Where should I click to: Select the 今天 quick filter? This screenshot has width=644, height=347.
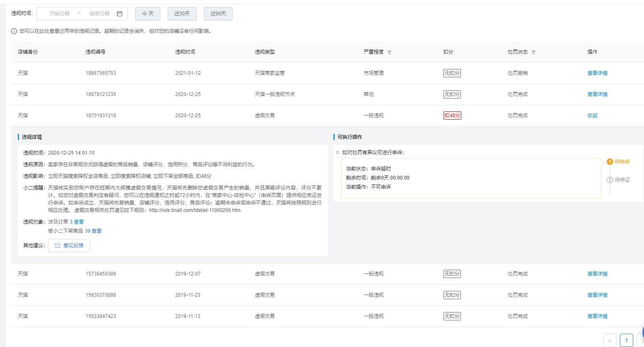pyautogui.click(x=148, y=14)
